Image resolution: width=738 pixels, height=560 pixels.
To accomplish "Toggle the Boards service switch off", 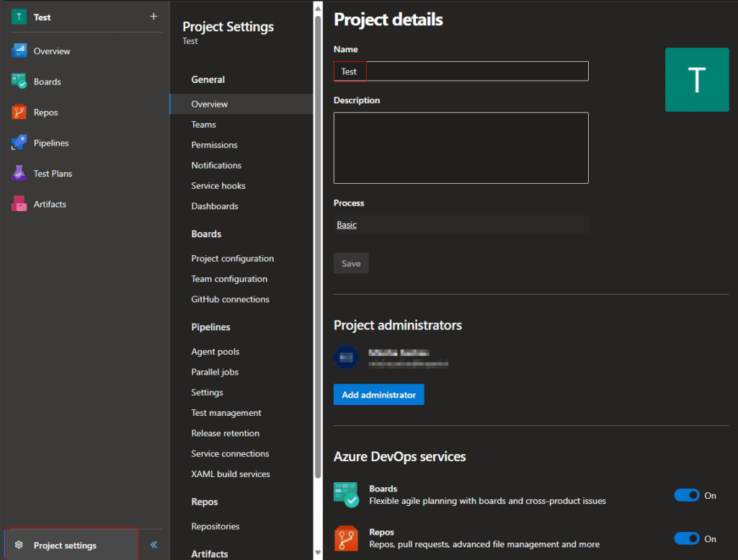I will 687,495.
